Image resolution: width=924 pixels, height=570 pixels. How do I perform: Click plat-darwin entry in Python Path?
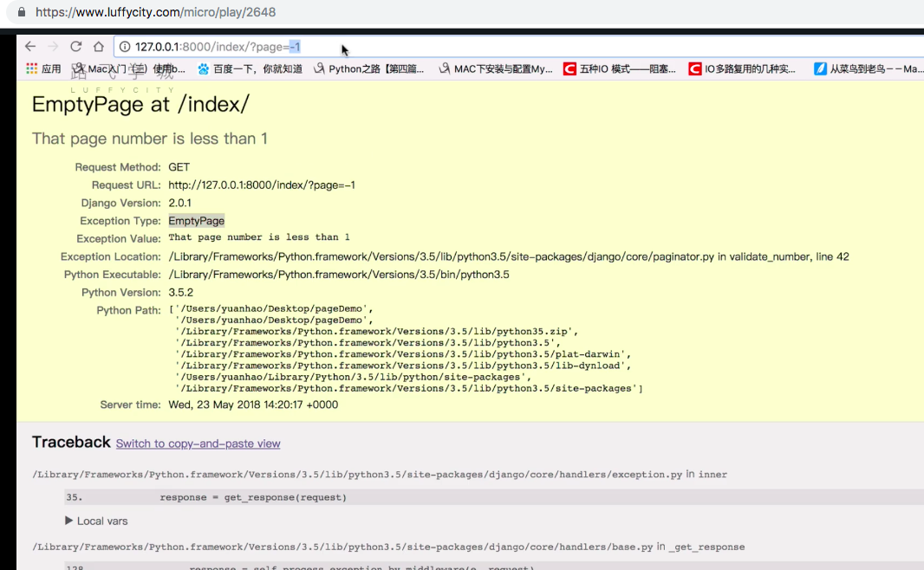[403, 354]
